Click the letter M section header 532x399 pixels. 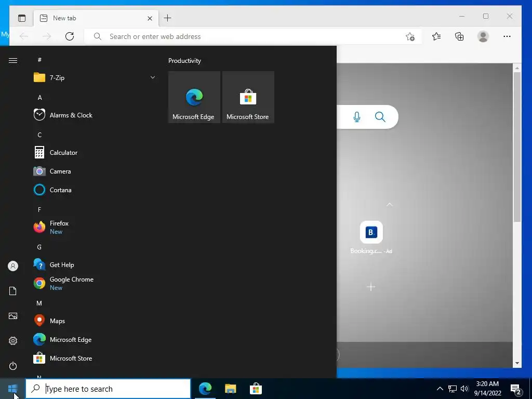(39, 303)
